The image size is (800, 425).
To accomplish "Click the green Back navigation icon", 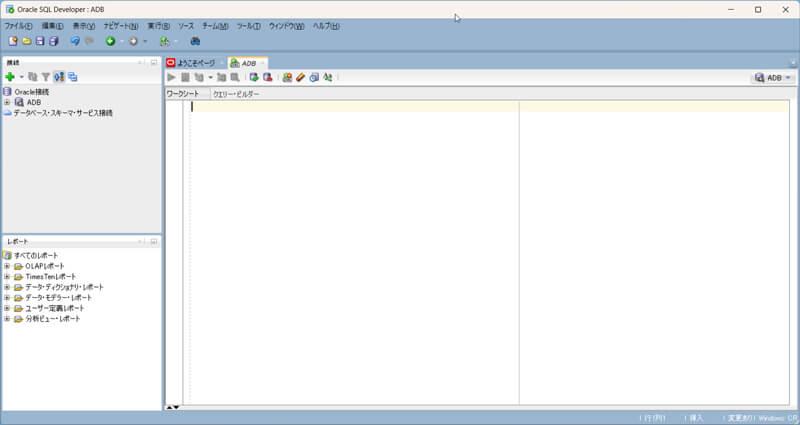I will pos(110,41).
